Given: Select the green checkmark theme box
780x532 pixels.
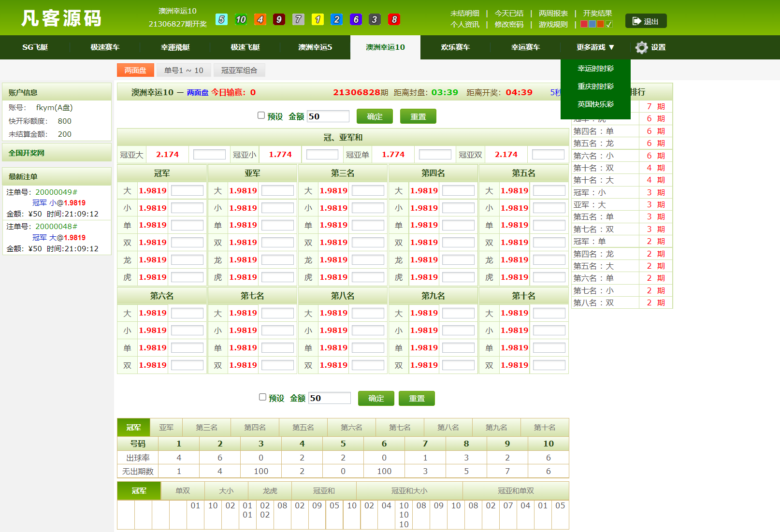Looking at the screenshot, I should (x=609, y=24).
